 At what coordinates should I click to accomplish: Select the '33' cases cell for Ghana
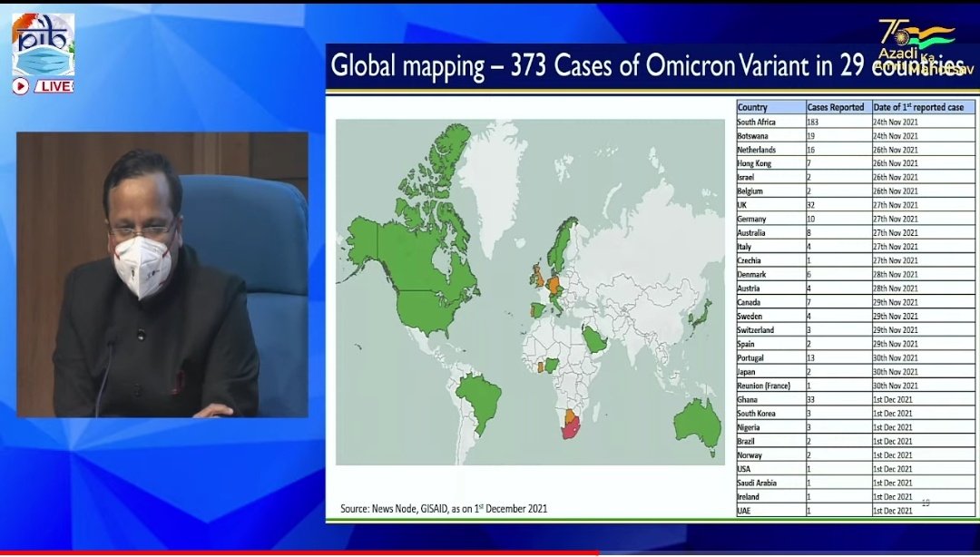pyautogui.click(x=839, y=399)
